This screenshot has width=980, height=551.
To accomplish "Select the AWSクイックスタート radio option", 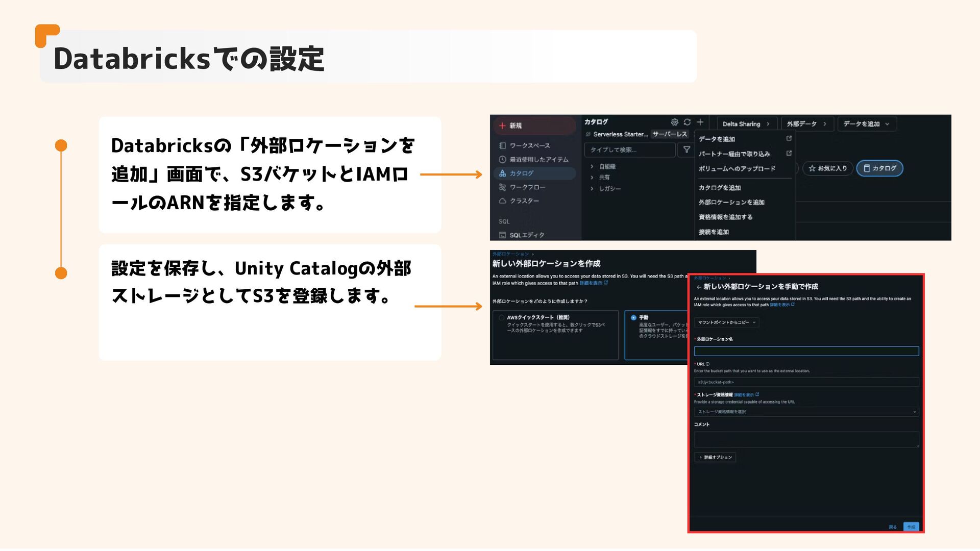I will 502,317.
